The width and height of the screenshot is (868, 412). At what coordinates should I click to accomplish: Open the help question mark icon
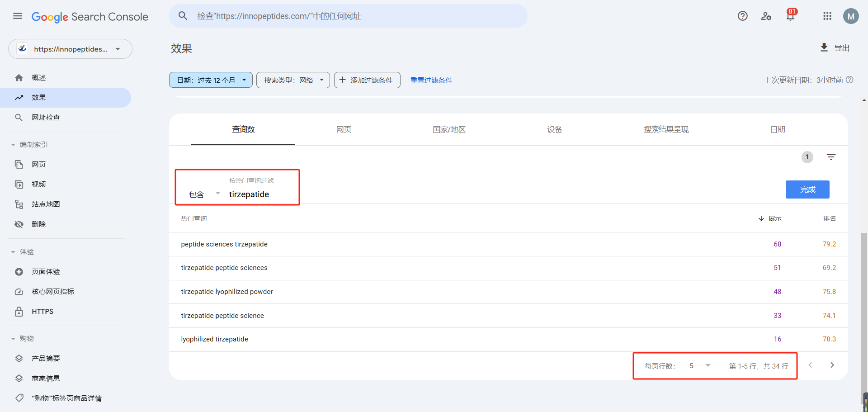[x=743, y=16]
